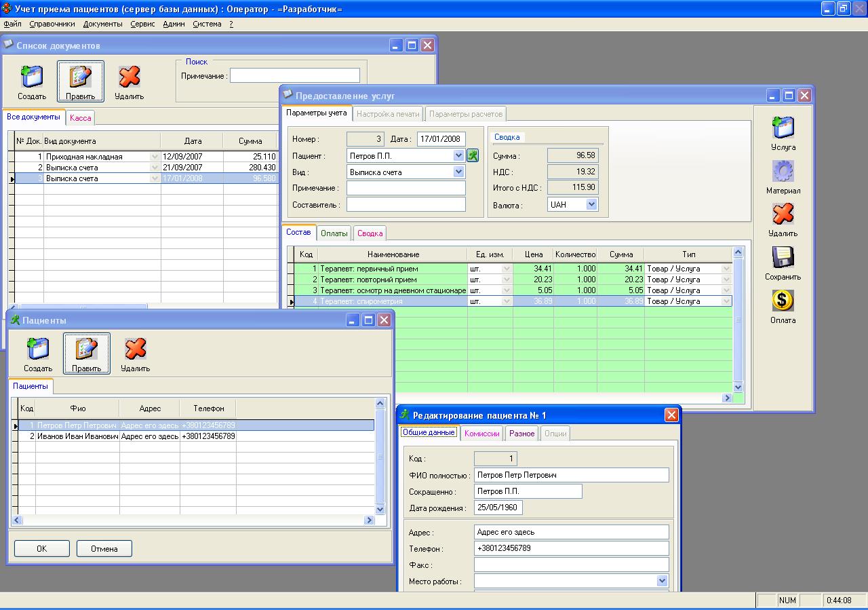
Task: Open the Справочники menu
Action: click(x=52, y=24)
